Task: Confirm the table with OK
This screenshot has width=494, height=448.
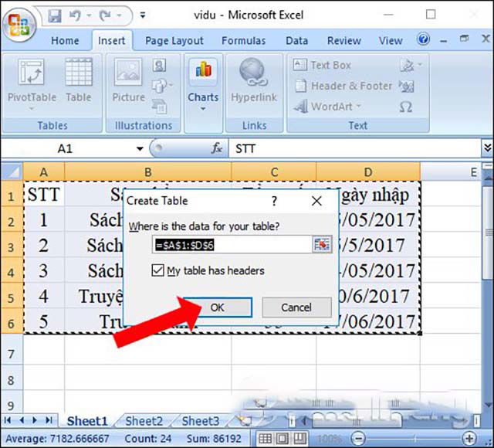Action: (x=218, y=307)
